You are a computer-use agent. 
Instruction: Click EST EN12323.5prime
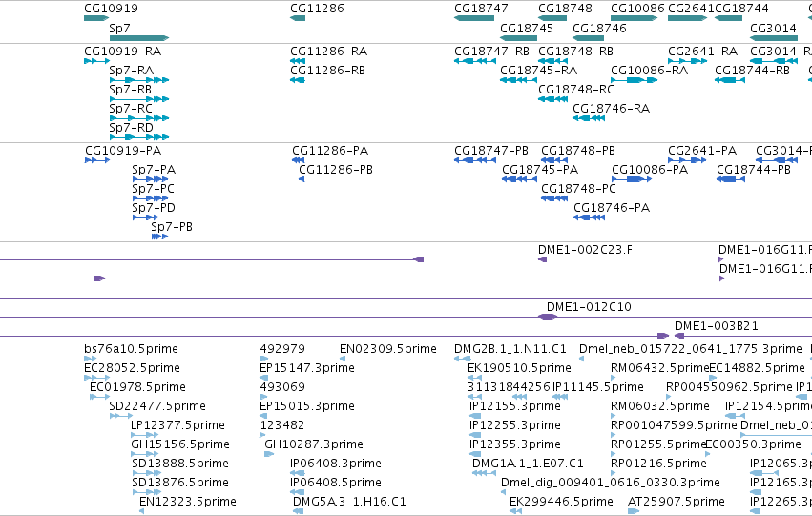click(x=188, y=502)
